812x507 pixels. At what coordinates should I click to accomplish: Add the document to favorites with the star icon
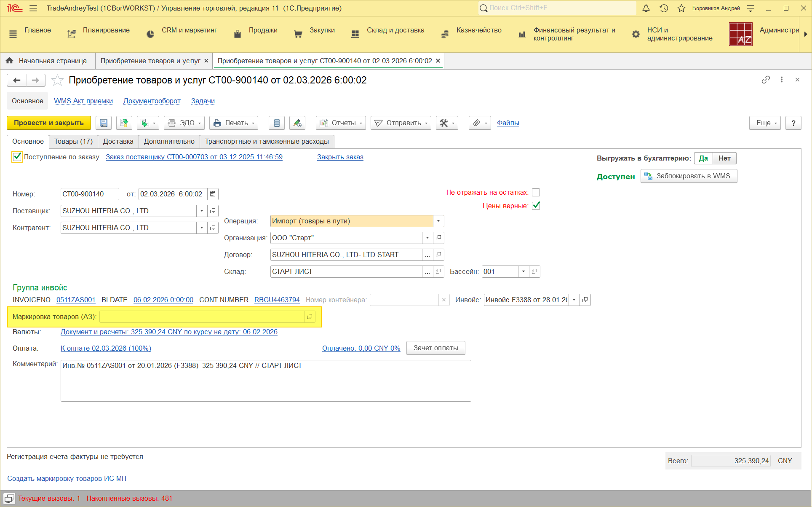point(57,80)
